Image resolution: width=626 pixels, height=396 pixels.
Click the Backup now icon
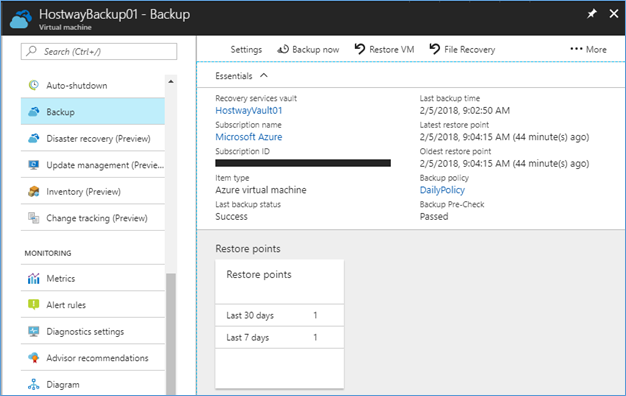(x=283, y=49)
